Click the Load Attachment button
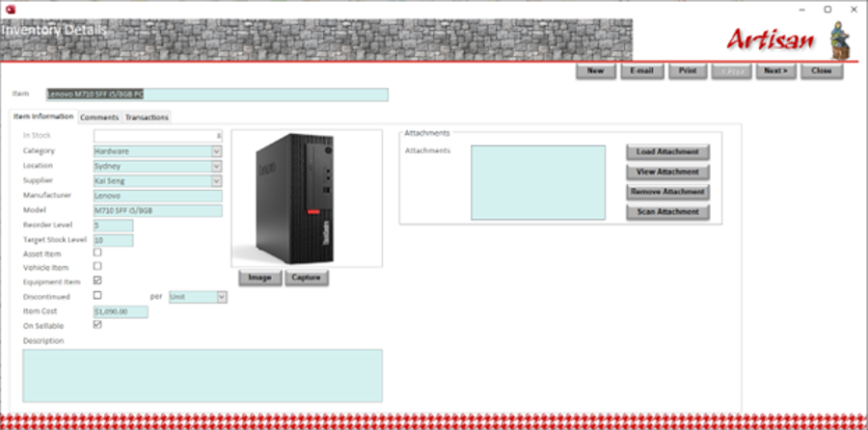Screen dimensions: 868x430 click(667, 152)
